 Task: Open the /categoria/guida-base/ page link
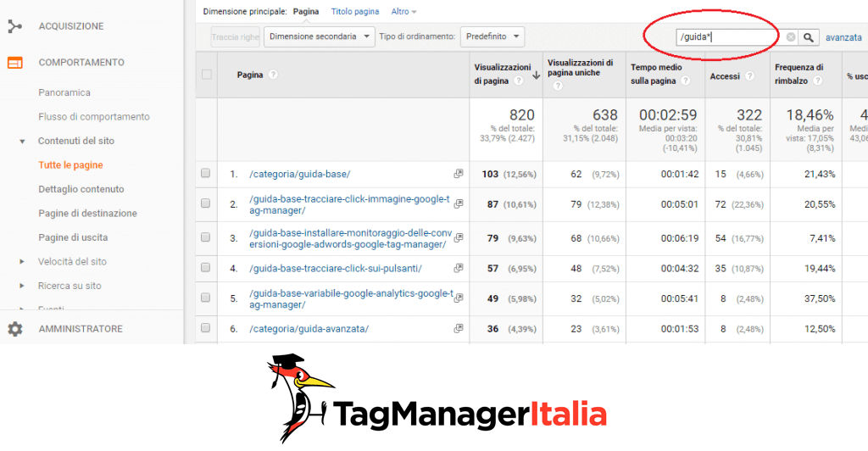coord(299,174)
